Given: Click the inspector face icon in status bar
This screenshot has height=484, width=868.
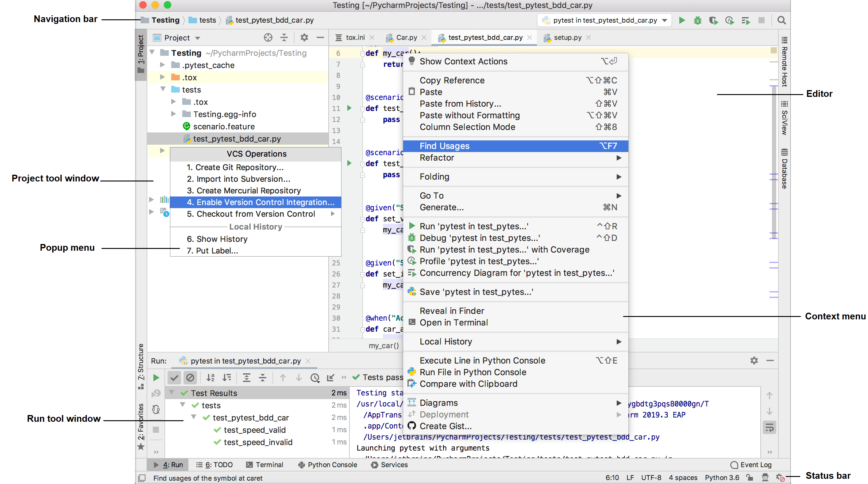Looking at the screenshot, I should tap(765, 478).
